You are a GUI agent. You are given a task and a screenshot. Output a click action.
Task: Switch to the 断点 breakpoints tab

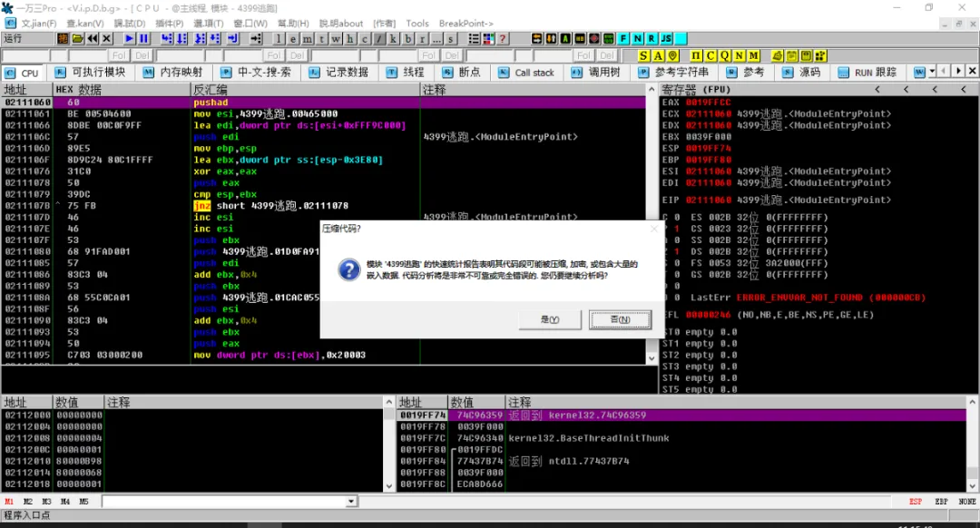pyautogui.click(x=463, y=73)
